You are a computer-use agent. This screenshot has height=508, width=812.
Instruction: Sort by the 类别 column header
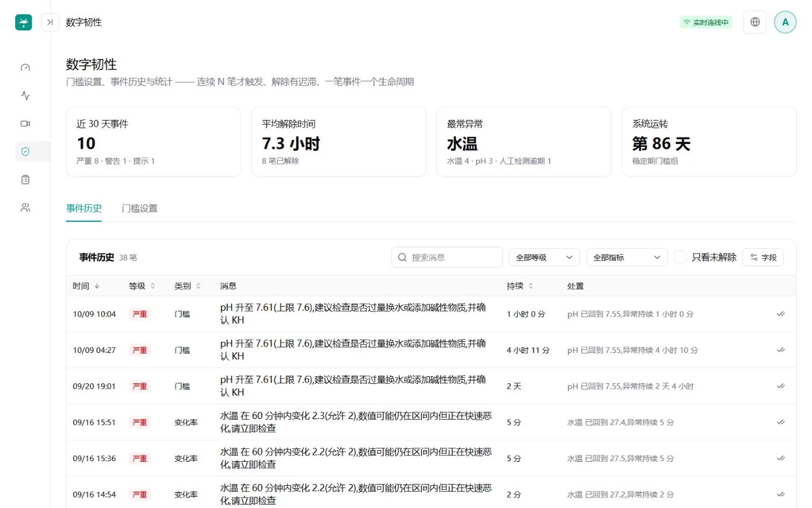point(188,286)
